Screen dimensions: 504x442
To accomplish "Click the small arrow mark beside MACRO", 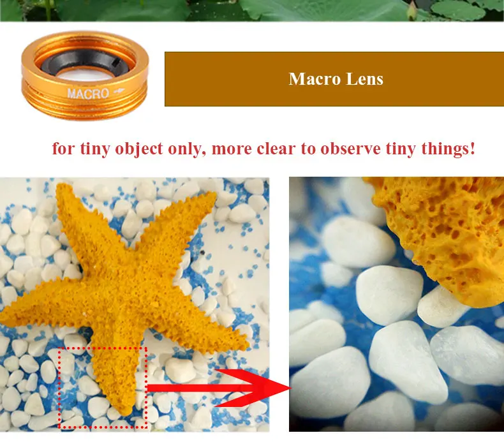I will point(119,91).
